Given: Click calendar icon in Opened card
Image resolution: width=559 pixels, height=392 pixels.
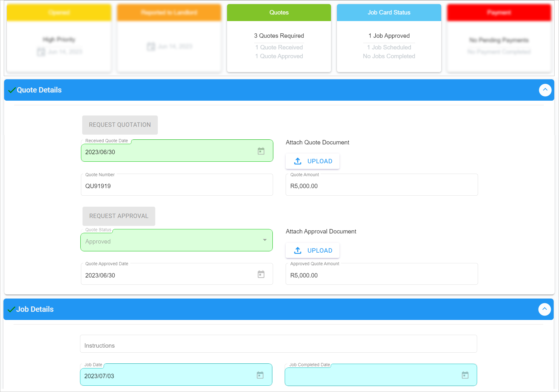Looking at the screenshot, I should [x=41, y=52].
